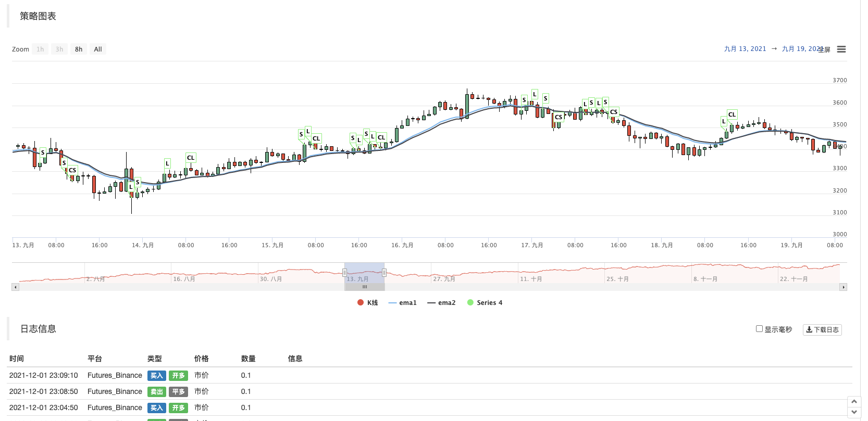Click the page scroll down arrow
The height and width of the screenshot is (421, 868).
click(x=854, y=413)
